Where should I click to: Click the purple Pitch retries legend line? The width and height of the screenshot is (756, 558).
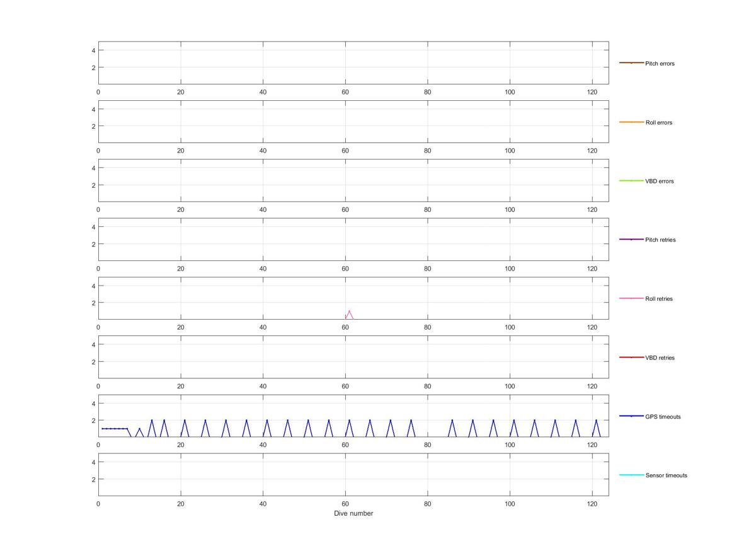pyautogui.click(x=631, y=239)
